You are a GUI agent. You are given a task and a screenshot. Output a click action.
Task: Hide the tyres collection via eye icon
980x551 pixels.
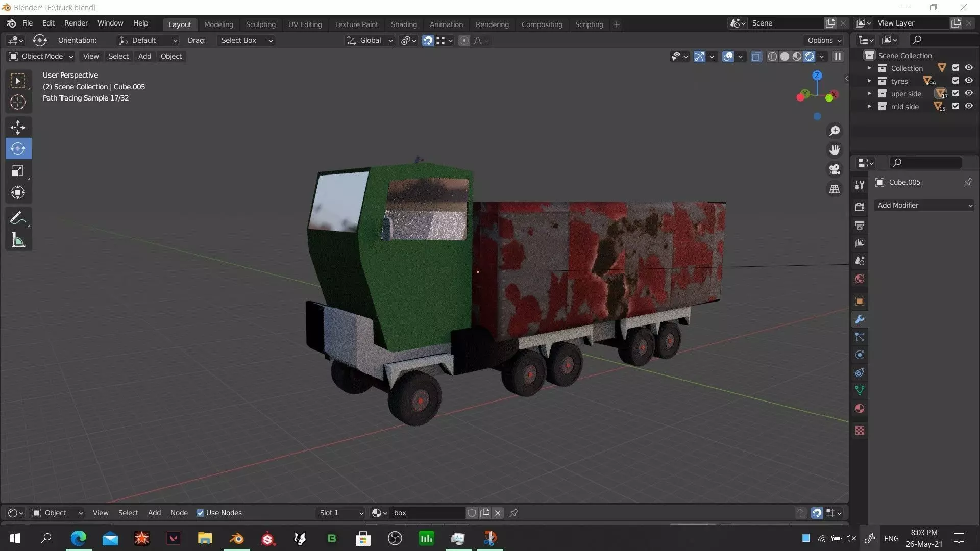tap(968, 81)
